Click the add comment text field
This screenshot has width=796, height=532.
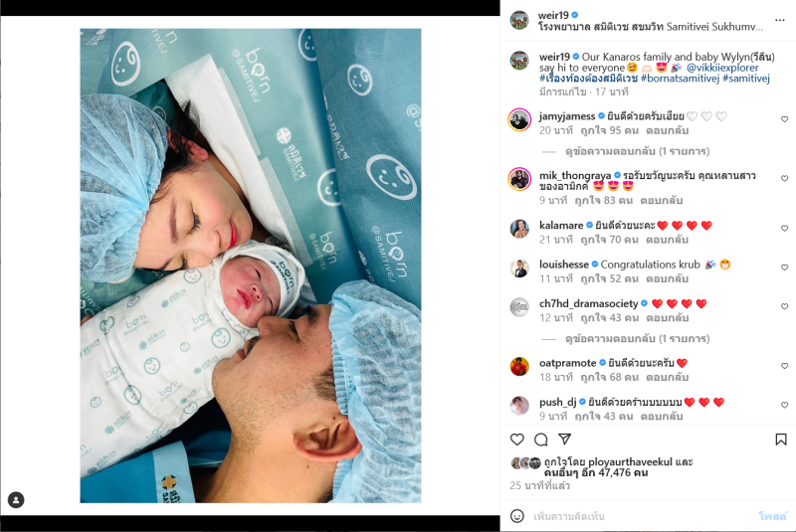(x=640, y=516)
